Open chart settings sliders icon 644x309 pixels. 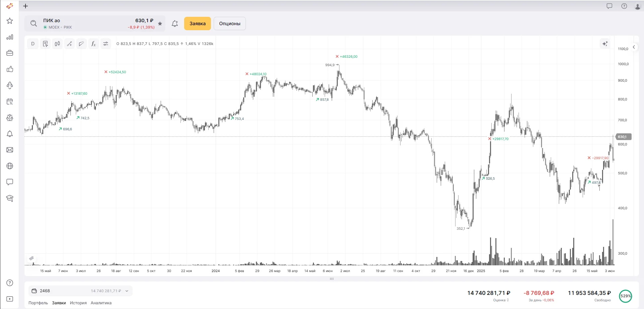tap(106, 44)
